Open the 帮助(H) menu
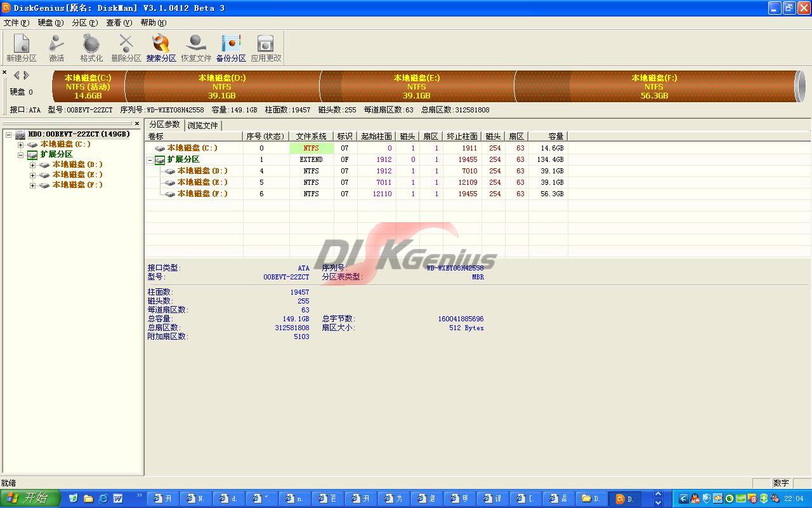The image size is (812, 508). pos(154,22)
